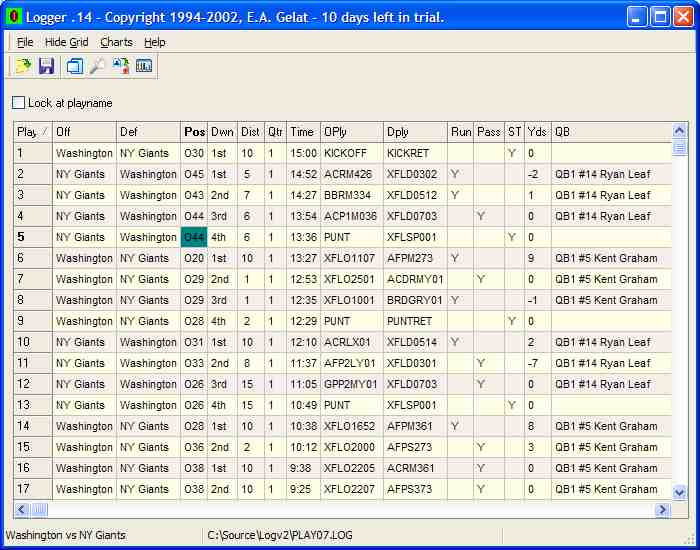
Task: Click the Logger app icon in title bar
Action: [x=14, y=17]
